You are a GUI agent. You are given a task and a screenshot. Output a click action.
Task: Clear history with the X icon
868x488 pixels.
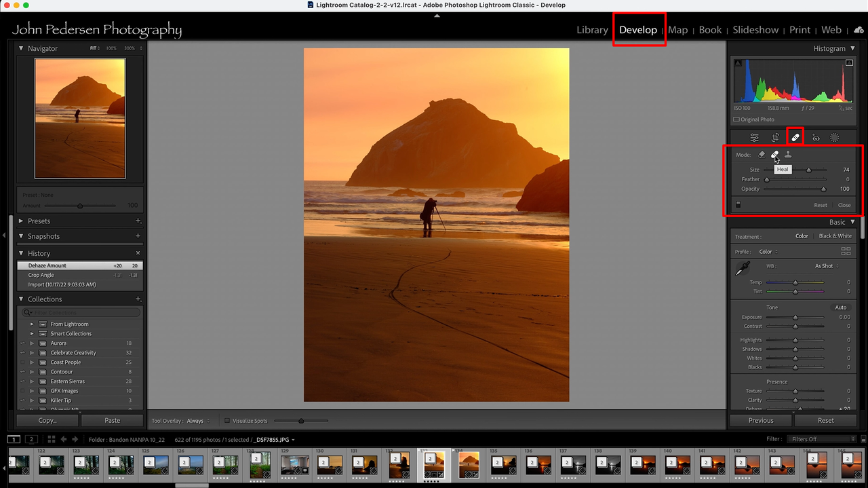pyautogui.click(x=138, y=253)
